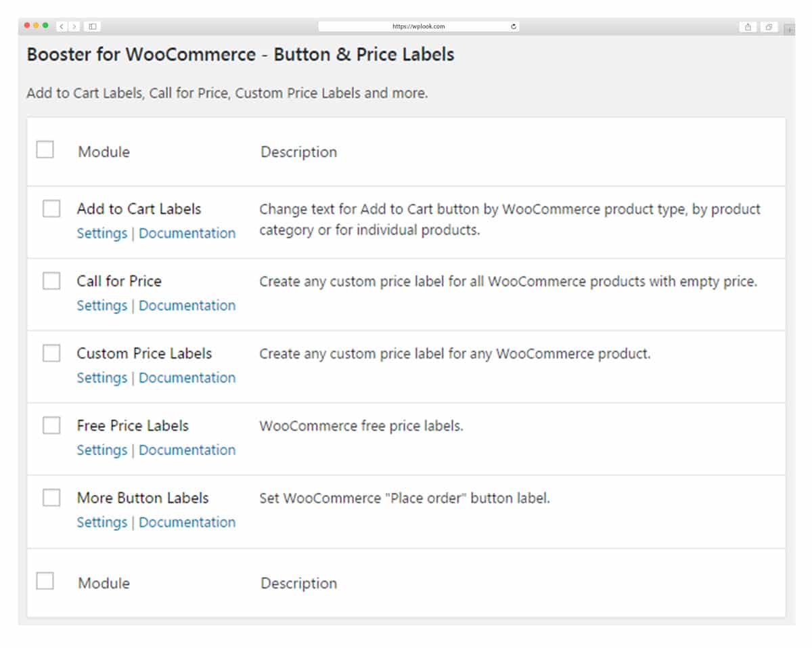Image resolution: width=812 pixels, height=648 pixels.
Task: Check the Custom Price Labels checkbox
Action: point(51,353)
